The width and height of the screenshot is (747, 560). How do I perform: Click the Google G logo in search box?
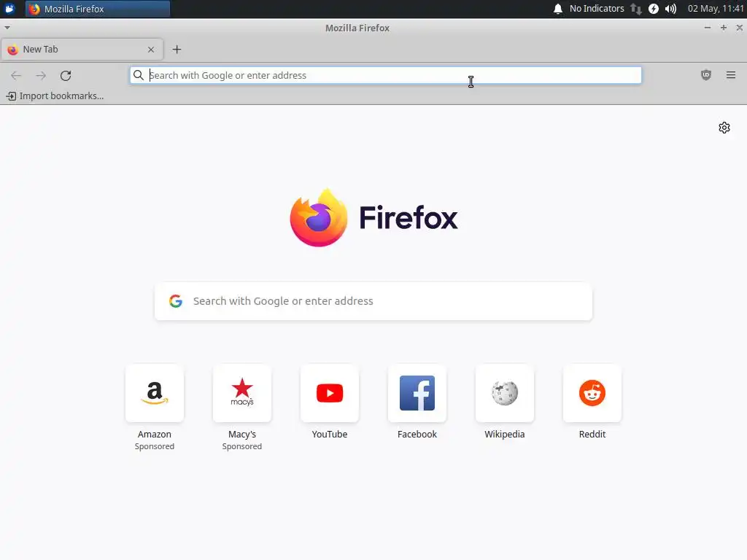[x=176, y=301]
